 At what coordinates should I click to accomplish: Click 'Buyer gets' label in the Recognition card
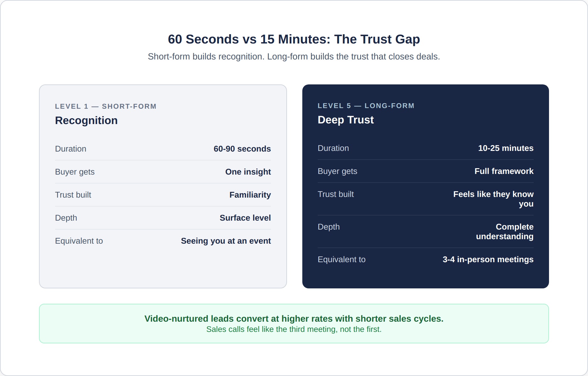click(75, 172)
